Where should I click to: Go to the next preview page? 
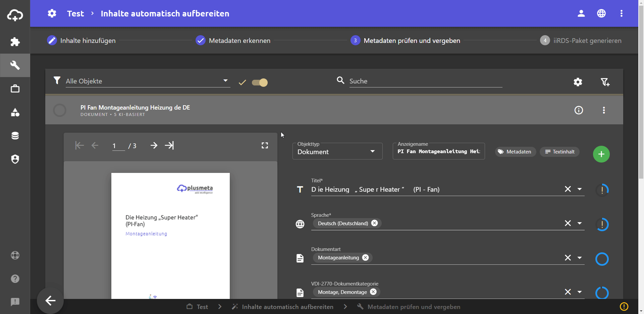[154, 145]
